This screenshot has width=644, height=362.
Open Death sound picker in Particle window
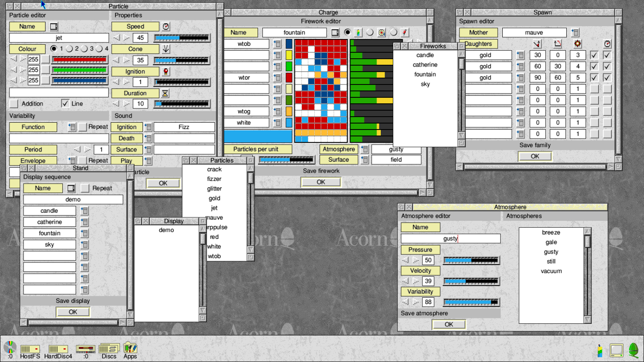point(148,138)
